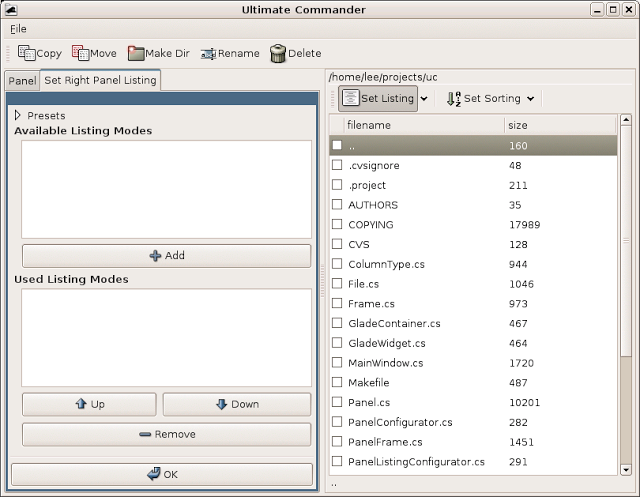640x497 pixels.
Task: Sort by the size column header
Action: pos(560,125)
